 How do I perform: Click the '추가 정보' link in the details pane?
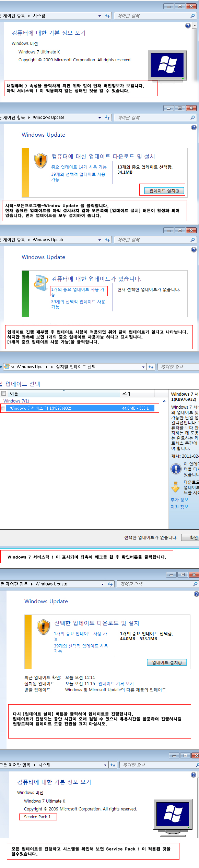pyautogui.click(x=179, y=500)
